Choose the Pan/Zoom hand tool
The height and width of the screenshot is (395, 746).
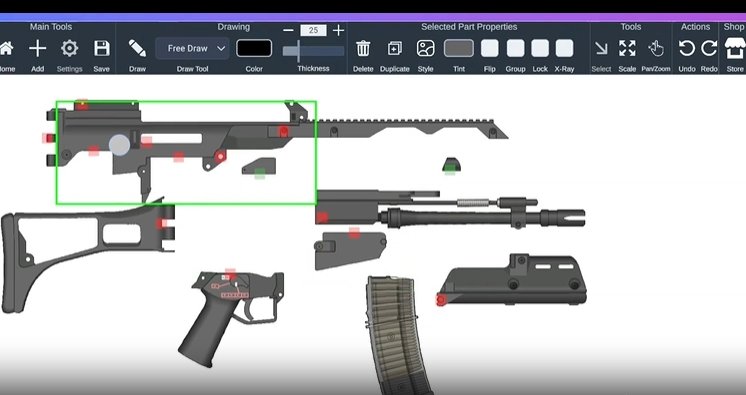click(x=656, y=49)
